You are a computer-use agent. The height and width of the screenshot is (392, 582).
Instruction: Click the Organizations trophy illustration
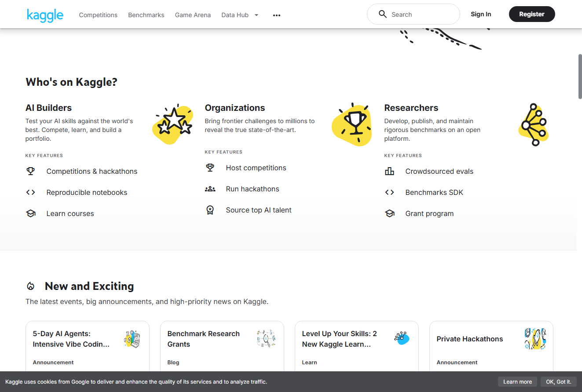tap(352, 124)
